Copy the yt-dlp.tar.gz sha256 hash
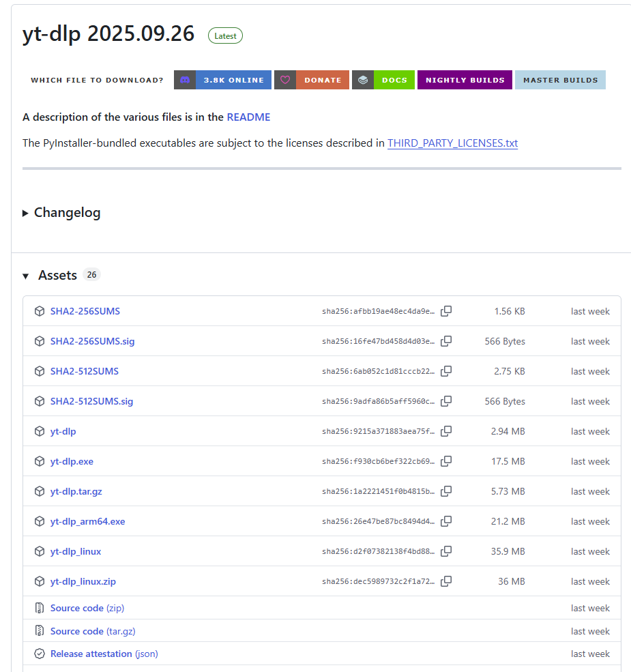The width and height of the screenshot is (631, 672). (446, 491)
